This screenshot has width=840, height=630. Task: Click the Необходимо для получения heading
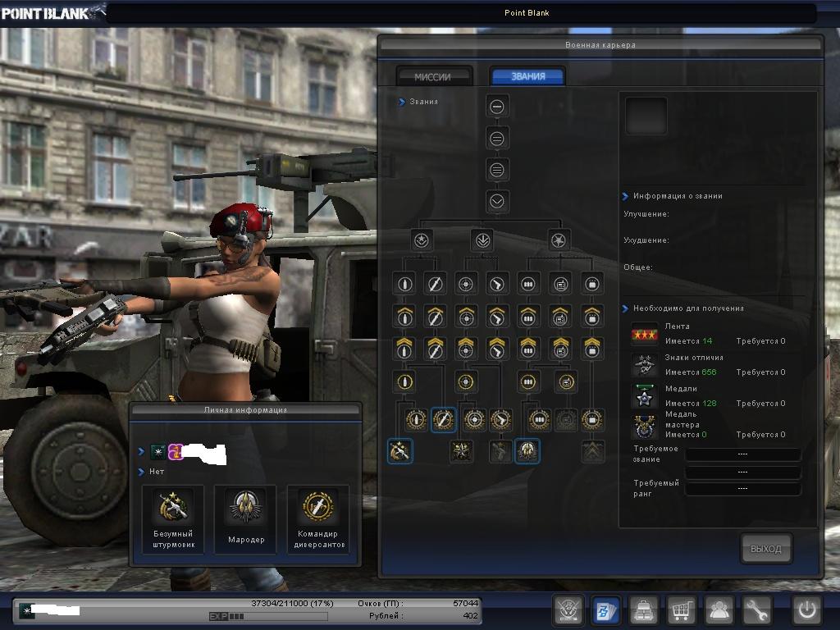pyautogui.click(x=688, y=308)
